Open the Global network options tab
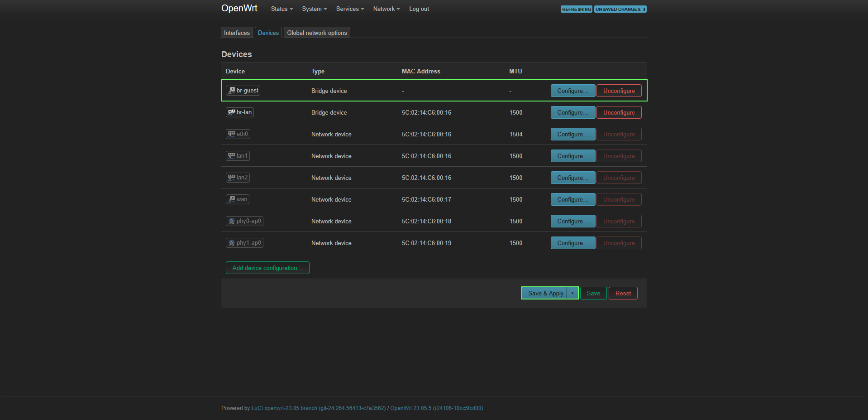868x420 pixels. (317, 33)
